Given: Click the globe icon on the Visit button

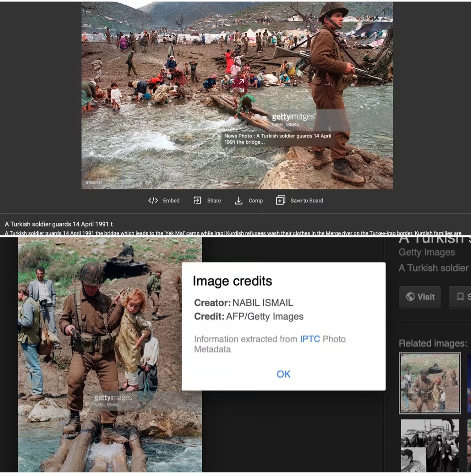Looking at the screenshot, I should [x=410, y=296].
